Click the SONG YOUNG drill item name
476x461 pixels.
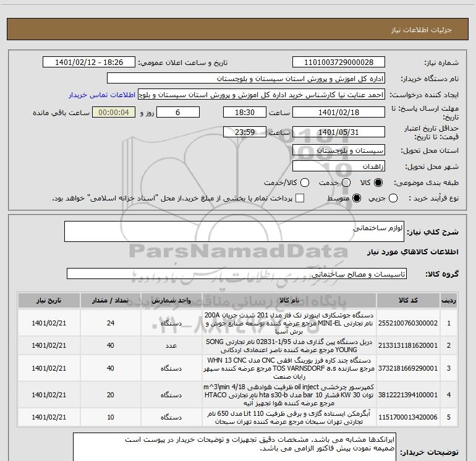pos(289,346)
